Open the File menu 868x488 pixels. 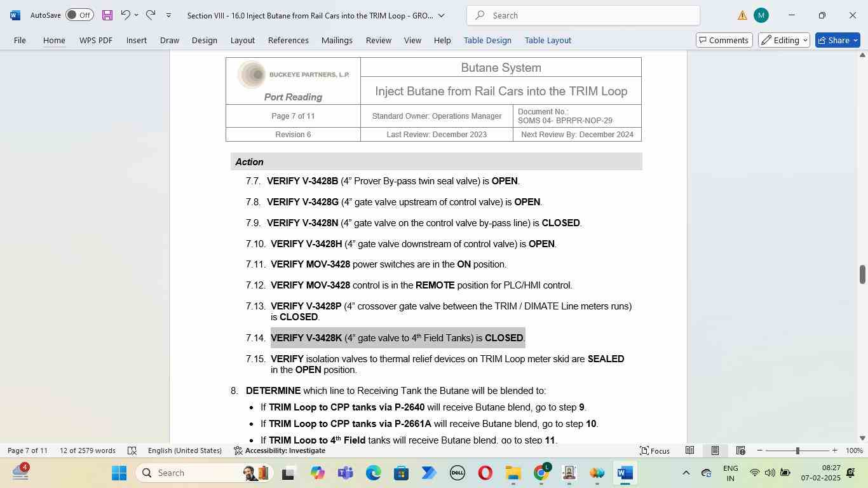click(20, 40)
